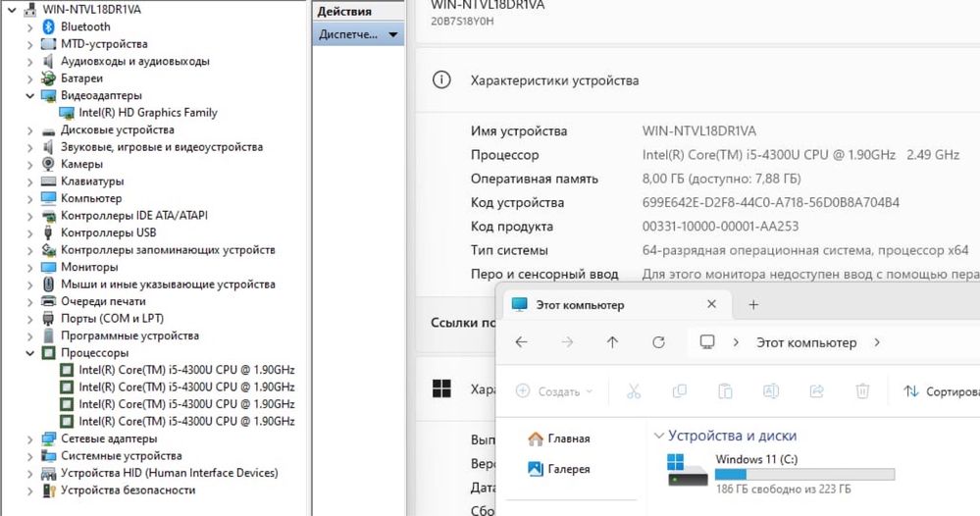Click the network icon beside Сетевые адаптеры
This screenshot has height=516, width=980.
pyautogui.click(x=49, y=439)
